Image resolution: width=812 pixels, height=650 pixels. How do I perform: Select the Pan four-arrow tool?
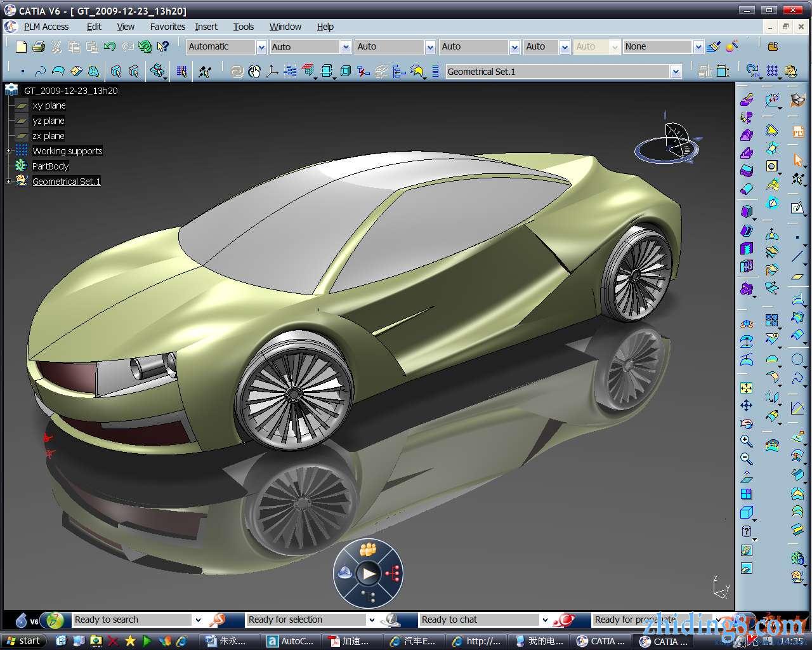[x=746, y=406]
